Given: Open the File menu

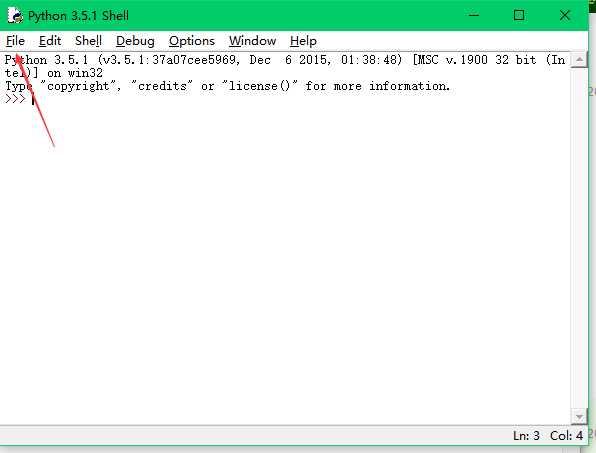Looking at the screenshot, I should (x=15, y=41).
